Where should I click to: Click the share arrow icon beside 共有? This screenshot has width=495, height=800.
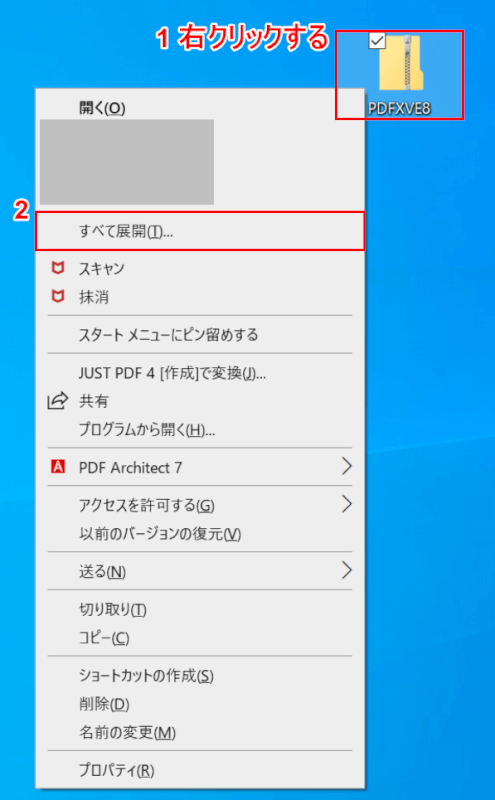point(58,401)
